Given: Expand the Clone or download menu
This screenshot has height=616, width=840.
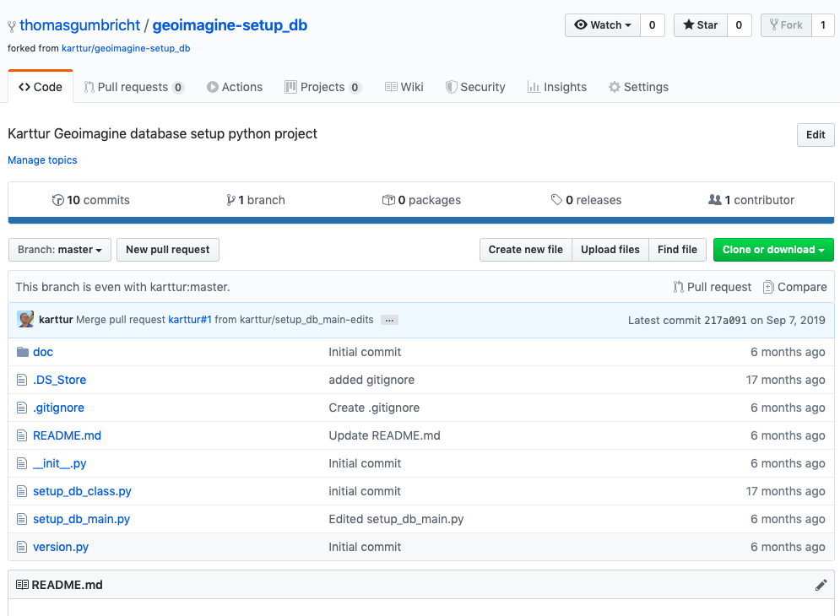Looking at the screenshot, I should coord(772,250).
